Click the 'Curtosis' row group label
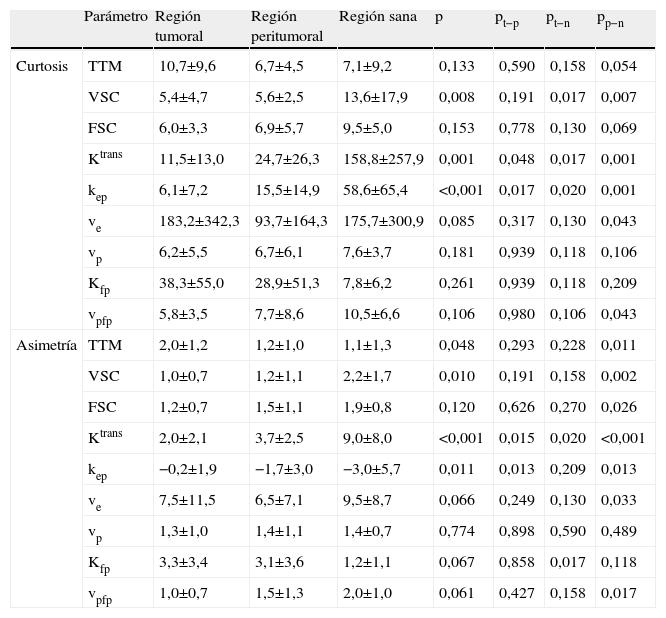 [43, 66]
